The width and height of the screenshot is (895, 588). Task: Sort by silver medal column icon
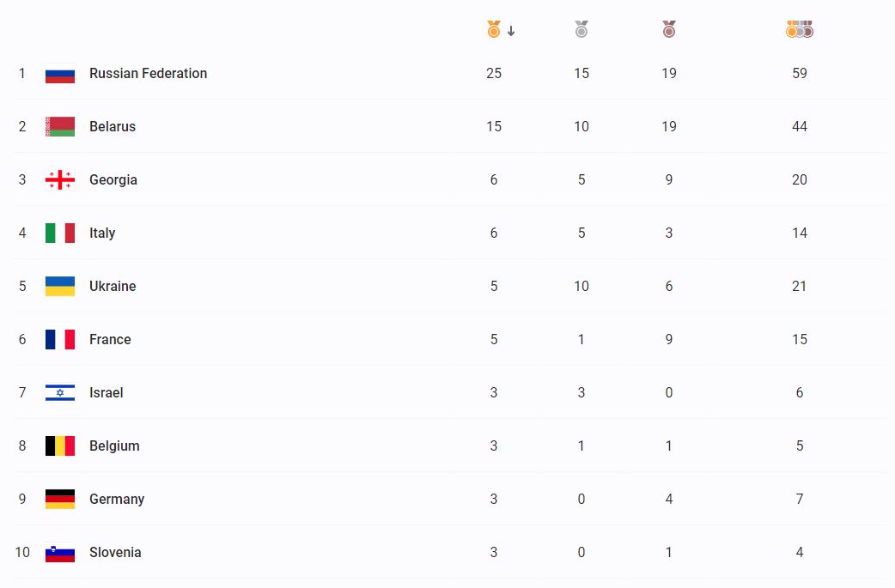581,30
